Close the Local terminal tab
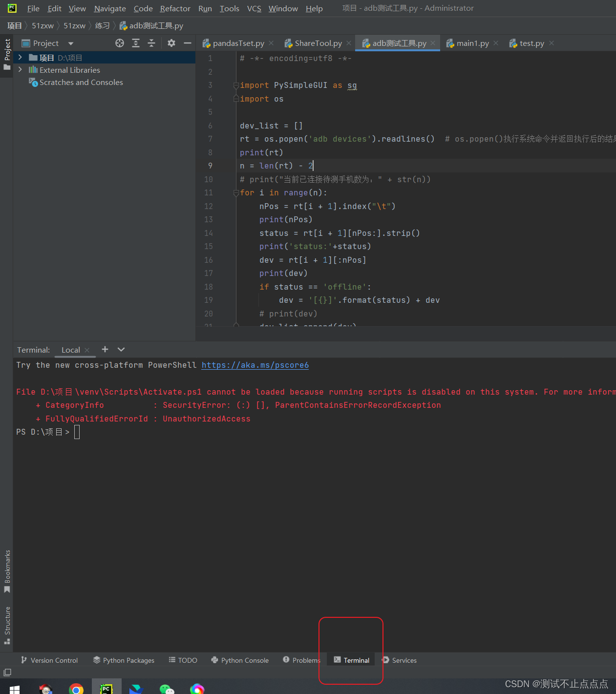The width and height of the screenshot is (616, 694). coord(87,350)
